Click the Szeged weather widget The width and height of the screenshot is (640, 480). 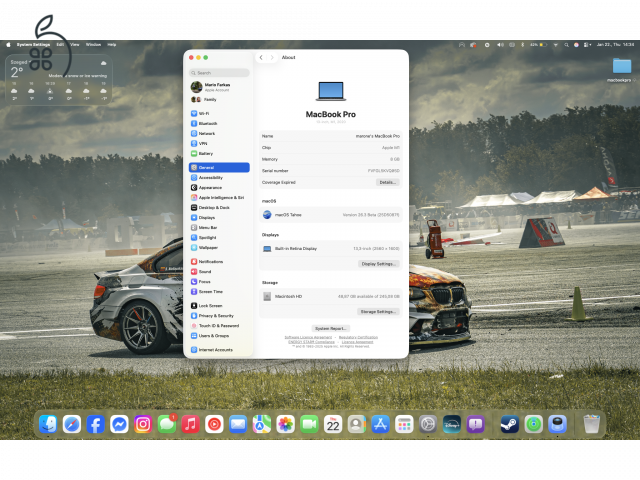[x=59, y=80]
